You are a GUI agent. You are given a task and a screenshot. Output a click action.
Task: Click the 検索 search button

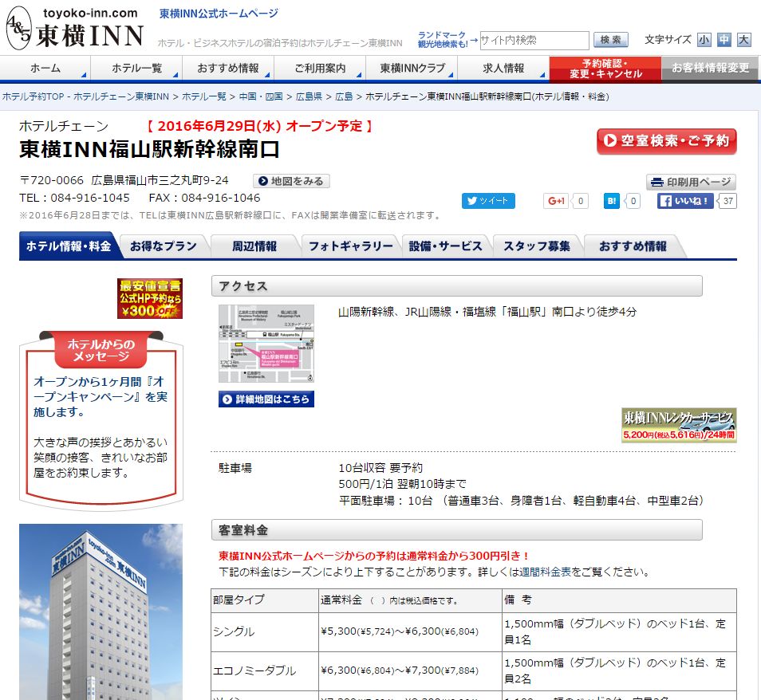click(x=610, y=40)
